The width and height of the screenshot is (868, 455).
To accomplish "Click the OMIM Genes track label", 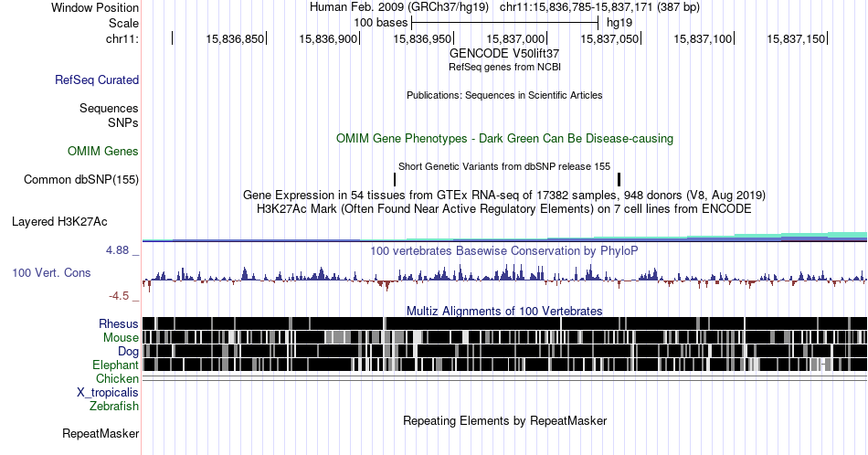I will pos(103,151).
